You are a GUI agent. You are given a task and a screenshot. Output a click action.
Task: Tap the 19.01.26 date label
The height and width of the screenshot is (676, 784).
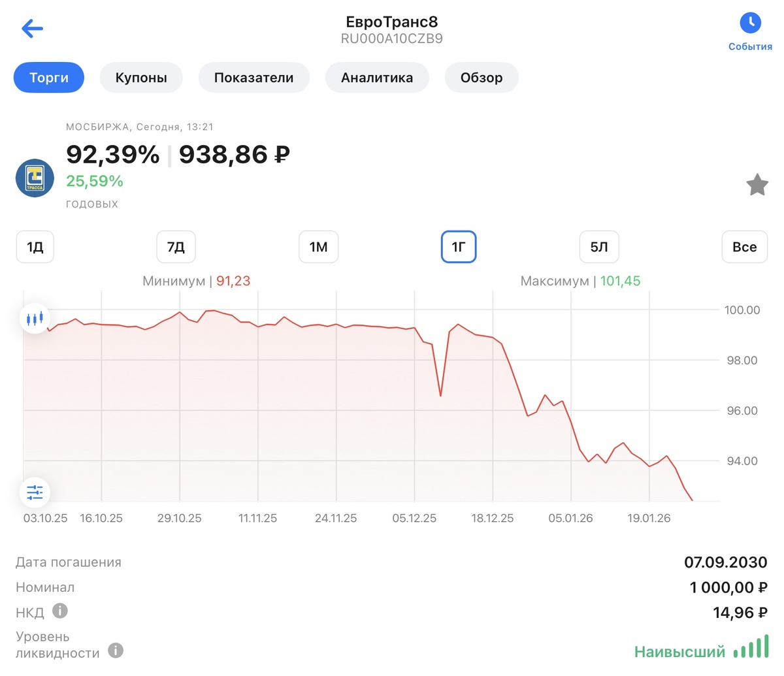649,518
